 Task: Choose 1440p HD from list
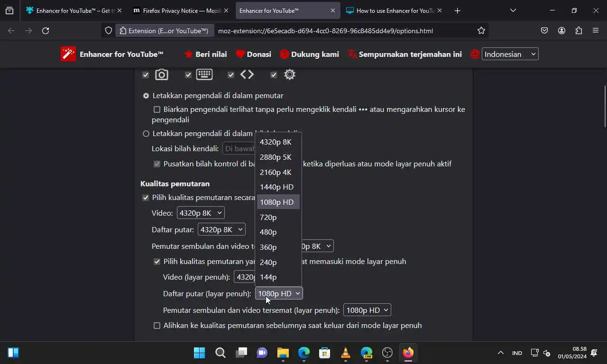278,187
